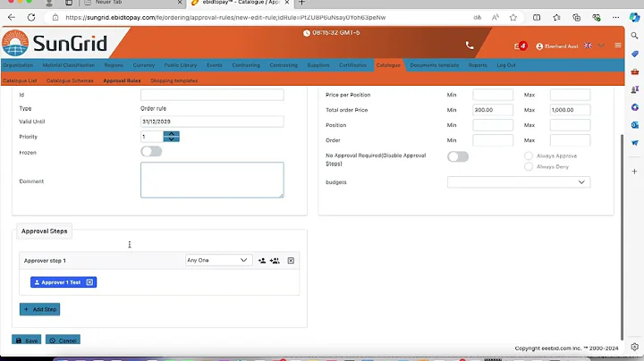Open the Reports menu item
The width and height of the screenshot is (644, 361).
[x=478, y=65]
